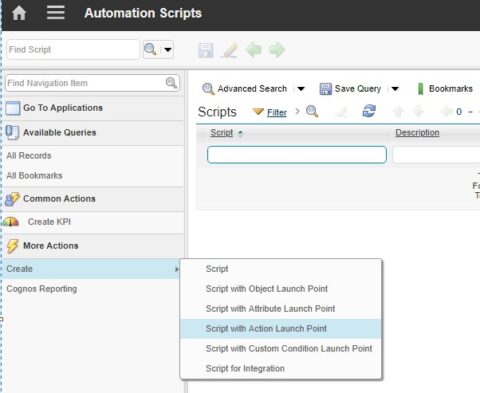This screenshot has height=393, width=480.
Task: Choose Script from the Create submenu
Action: click(281, 269)
